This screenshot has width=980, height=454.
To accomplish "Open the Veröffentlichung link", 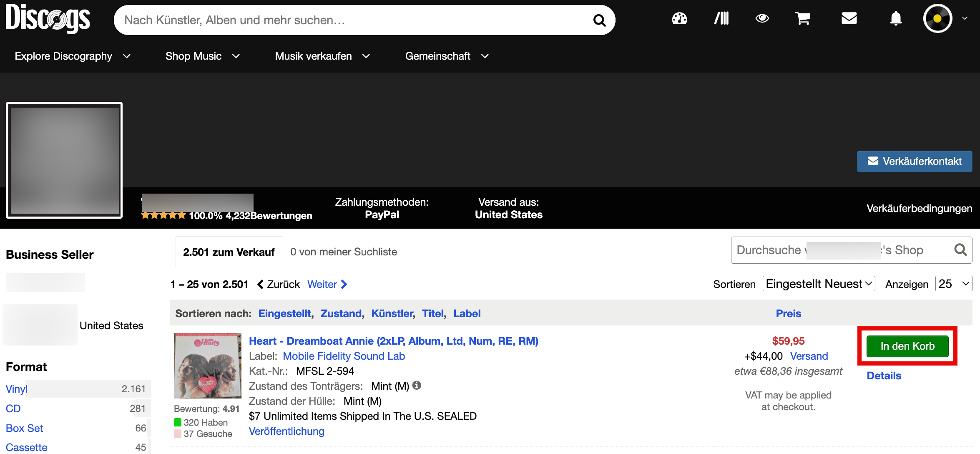I will (x=286, y=431).
